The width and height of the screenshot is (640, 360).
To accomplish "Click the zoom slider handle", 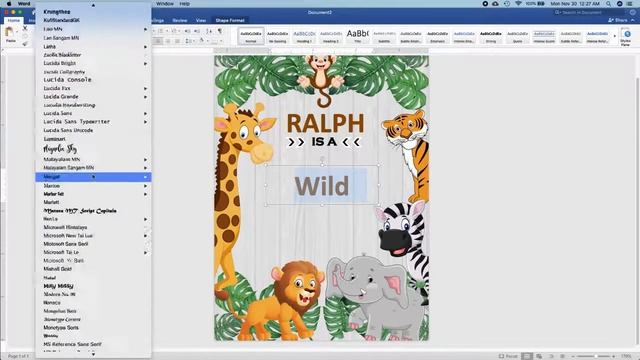I will click(596, 356).
